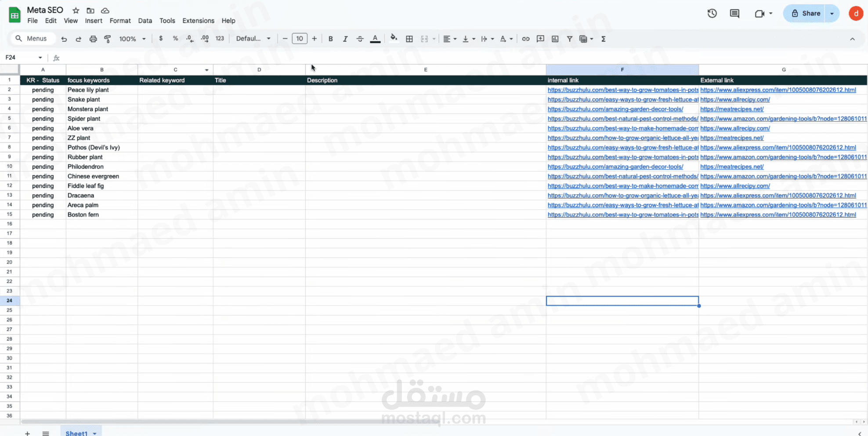Decrease font size minus button

[x=285, y=39]
